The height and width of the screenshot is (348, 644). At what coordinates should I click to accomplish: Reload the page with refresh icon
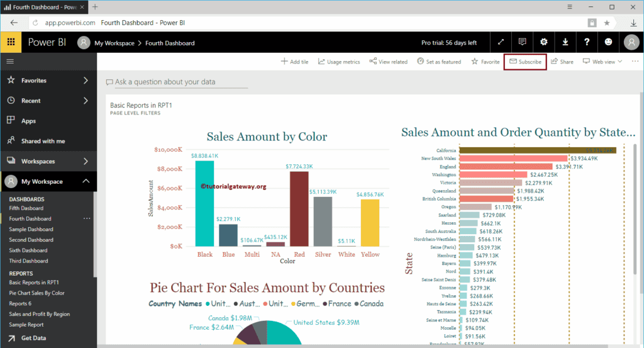(35, 23)
